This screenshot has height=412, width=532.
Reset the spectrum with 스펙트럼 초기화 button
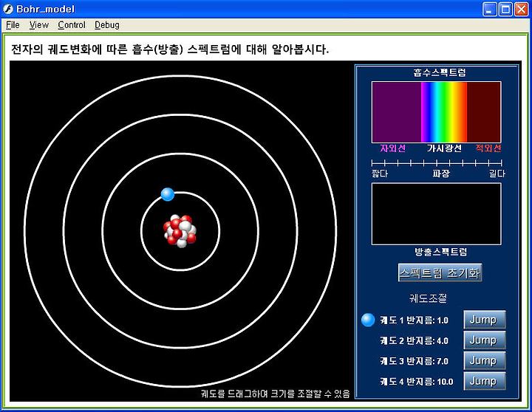440,272
